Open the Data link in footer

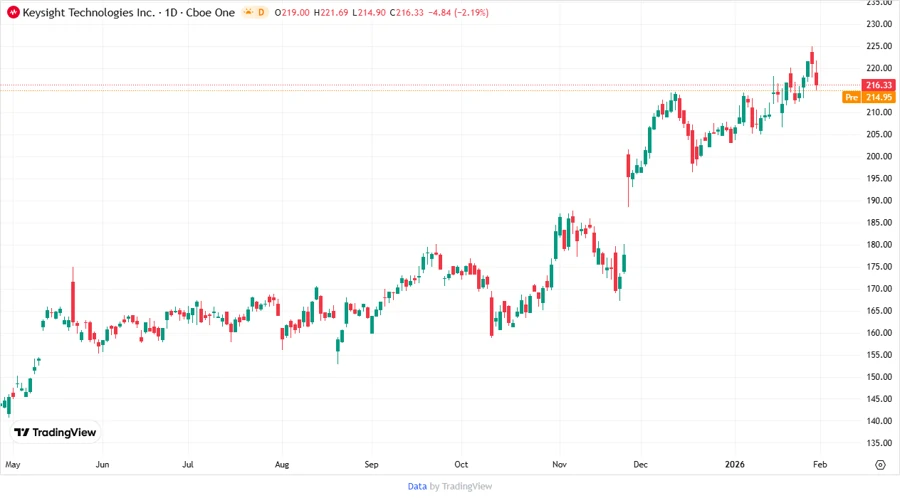[417, 487]
